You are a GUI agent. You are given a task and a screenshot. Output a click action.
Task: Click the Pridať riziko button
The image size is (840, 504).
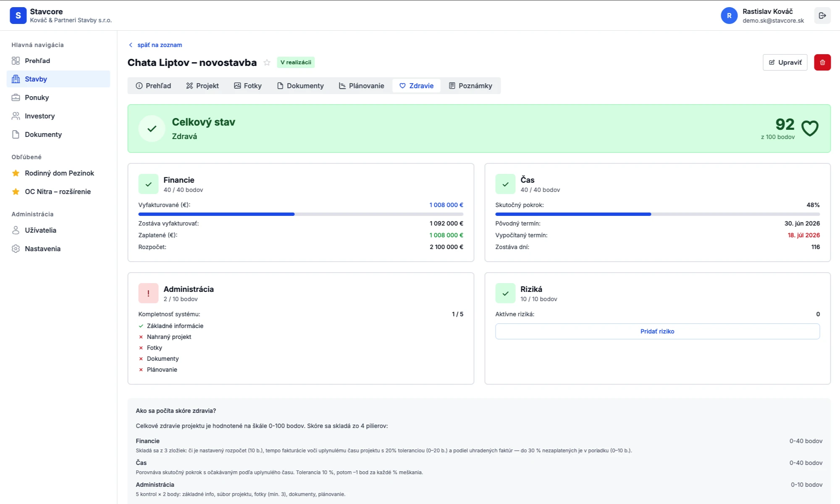(657, 331)
